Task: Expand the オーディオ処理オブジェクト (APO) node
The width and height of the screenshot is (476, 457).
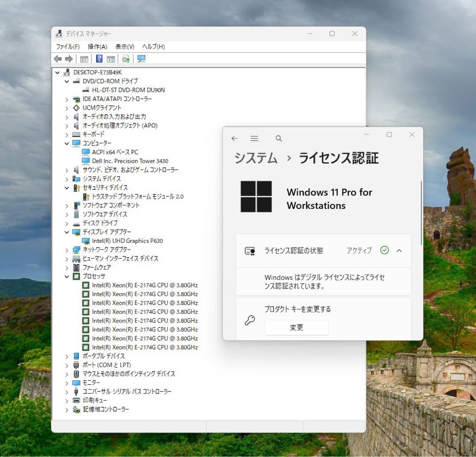Action: (67, 126)
